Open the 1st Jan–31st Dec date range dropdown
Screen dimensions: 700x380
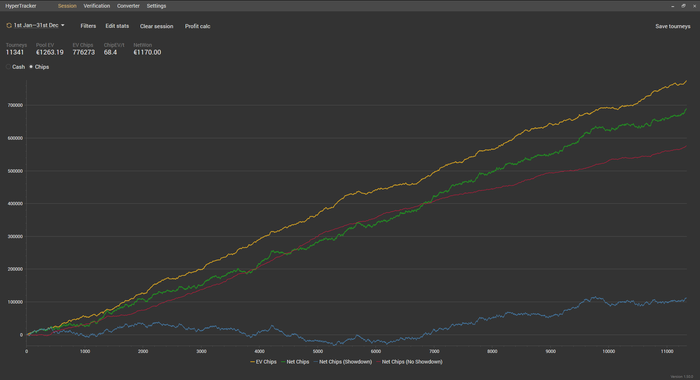click(38, 25)
